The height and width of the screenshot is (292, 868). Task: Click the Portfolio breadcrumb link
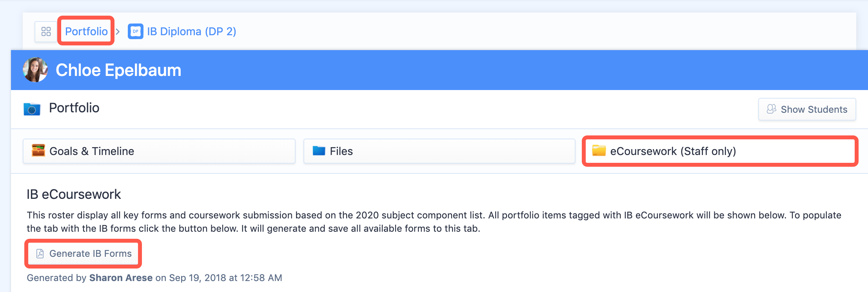click(x=86, y=31)
